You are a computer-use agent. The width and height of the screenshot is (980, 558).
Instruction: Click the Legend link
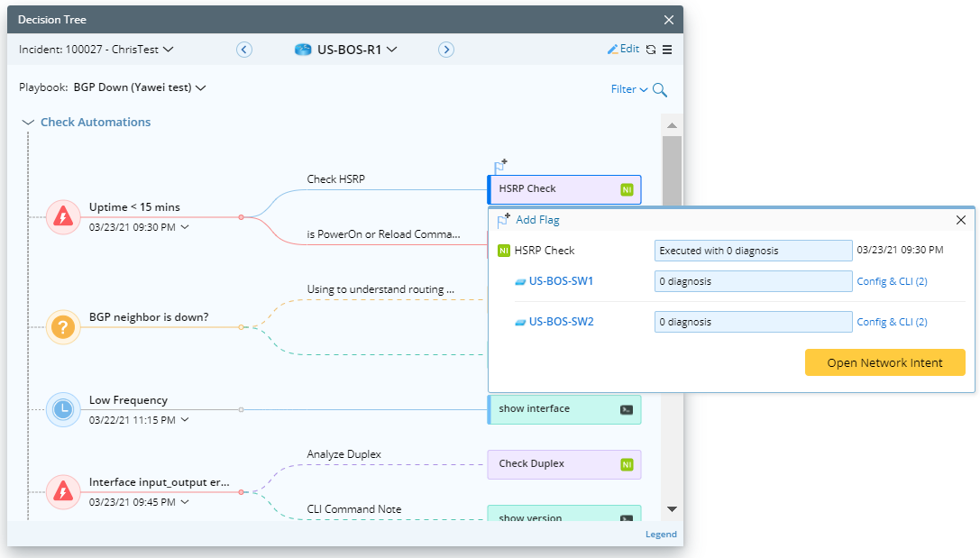[661, 535]
